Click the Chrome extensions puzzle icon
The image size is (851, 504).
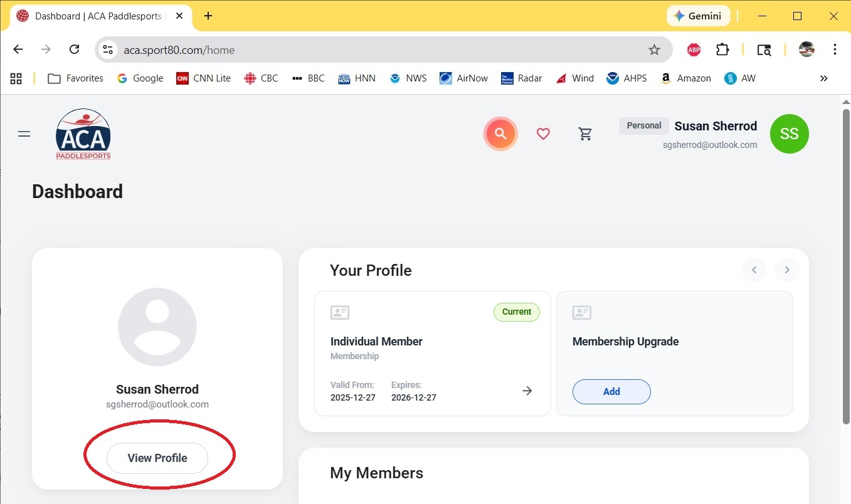pyautogui.click(x=722, y=49)
